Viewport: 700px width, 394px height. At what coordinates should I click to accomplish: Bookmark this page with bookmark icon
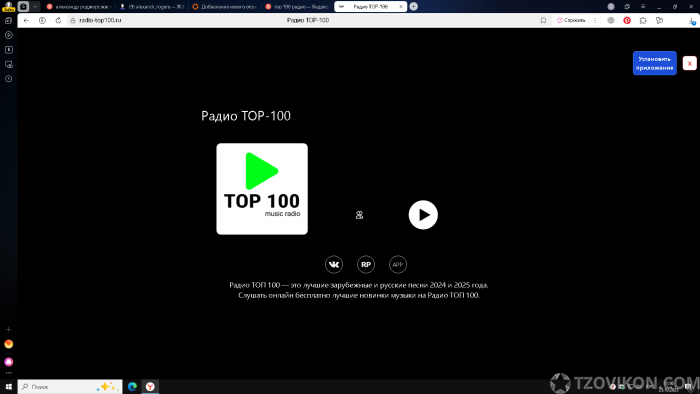pyautogui.click(x=543, y=21)
